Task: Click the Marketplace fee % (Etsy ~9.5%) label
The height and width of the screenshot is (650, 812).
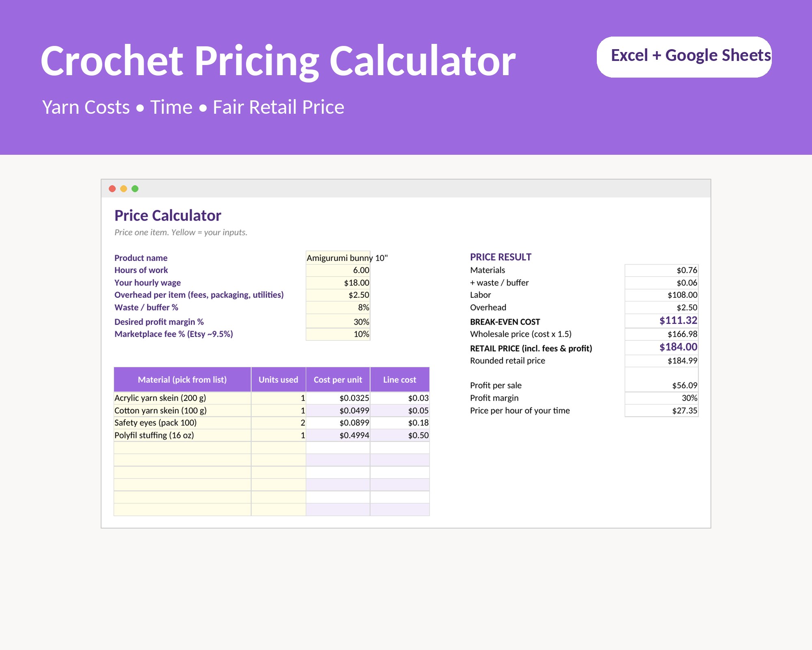Action: tap(174, 334)
